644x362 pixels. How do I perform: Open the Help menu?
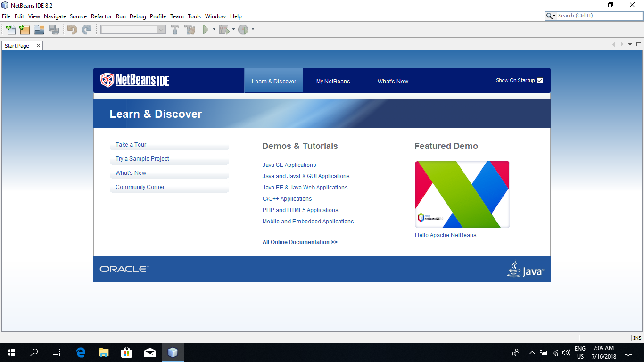(236, 16)
